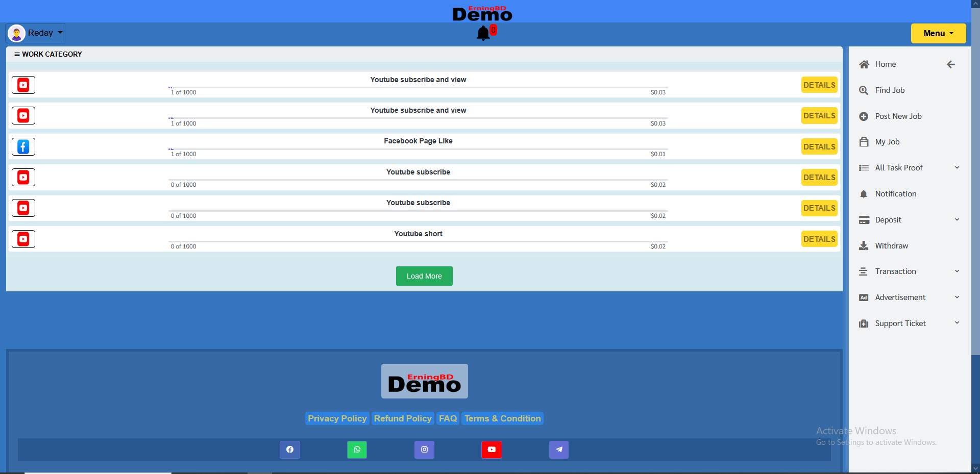This screenshot has height=474, width=980.
Task: Go to Find Job in sidebar
Action: click(890, 90)
